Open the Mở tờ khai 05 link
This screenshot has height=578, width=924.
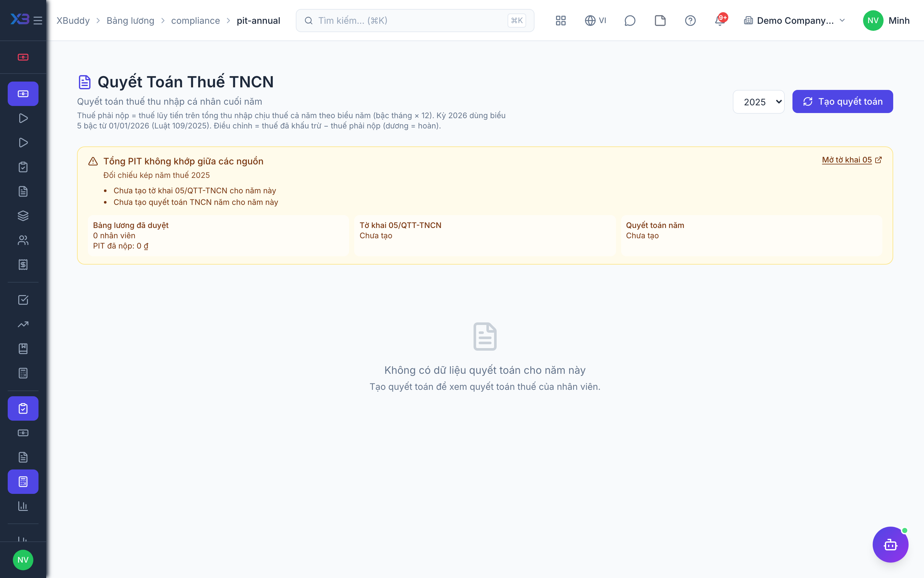click(851, 160)
